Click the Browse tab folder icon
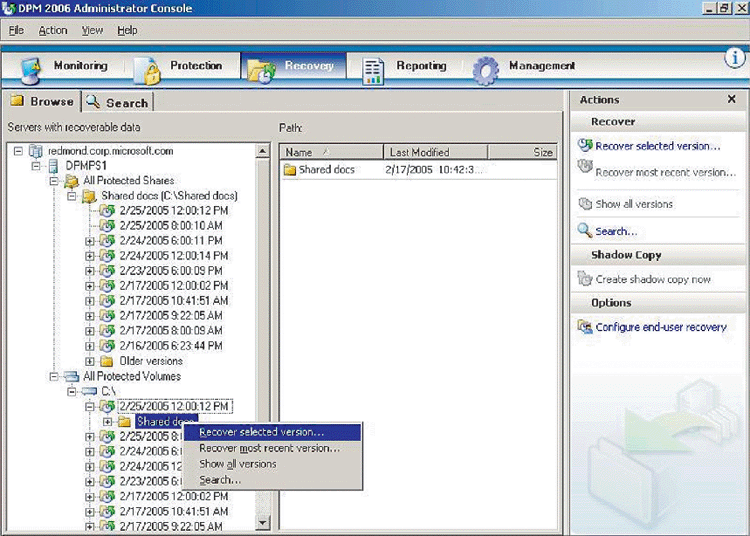Image resolution: width=750 pixels, height=536 pixels. [x=17, y=100]
